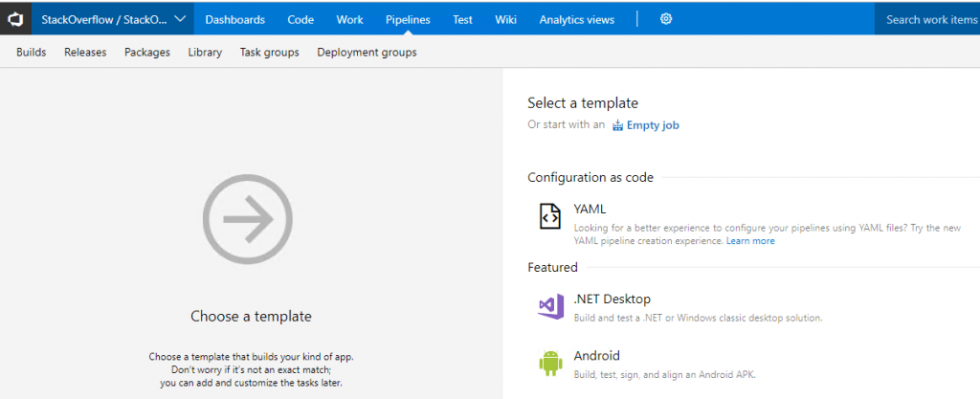This screenshot has width=980, height=399.
Task: Click the Azure DevOps logo icon
Action: (x=16, y=18)
